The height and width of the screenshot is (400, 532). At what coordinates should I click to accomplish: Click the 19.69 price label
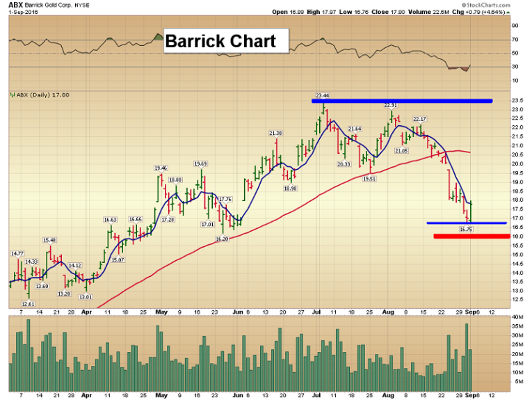(200, 164)
